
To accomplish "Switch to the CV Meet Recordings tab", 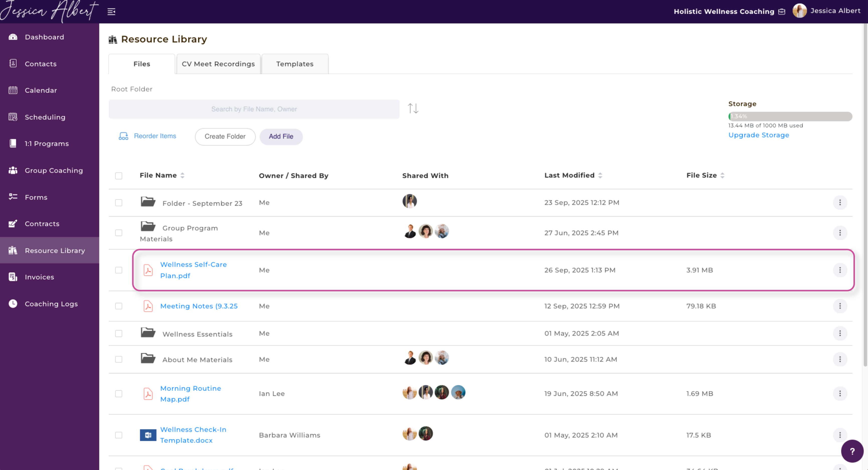I will (x=218, y=64).
